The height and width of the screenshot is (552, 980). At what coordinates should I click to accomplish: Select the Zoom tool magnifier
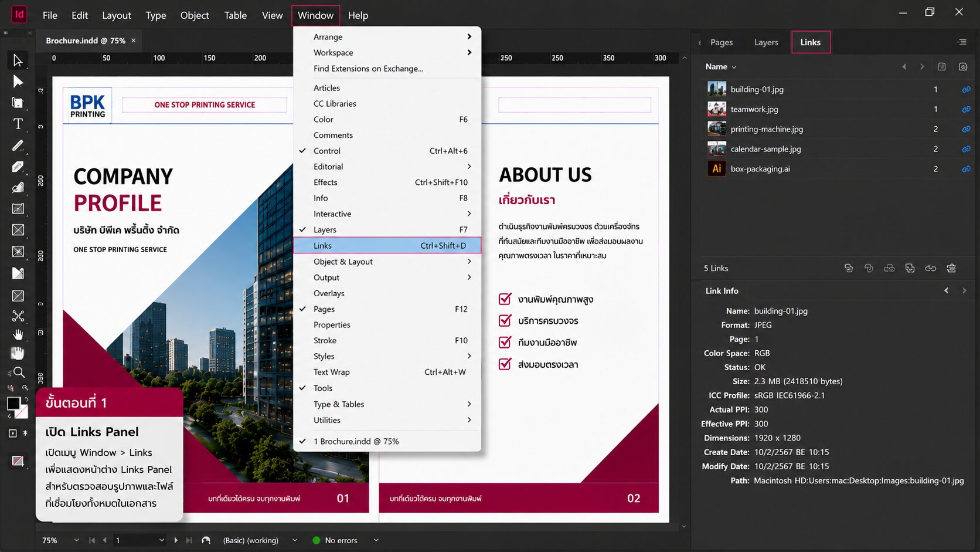point(18,372)
